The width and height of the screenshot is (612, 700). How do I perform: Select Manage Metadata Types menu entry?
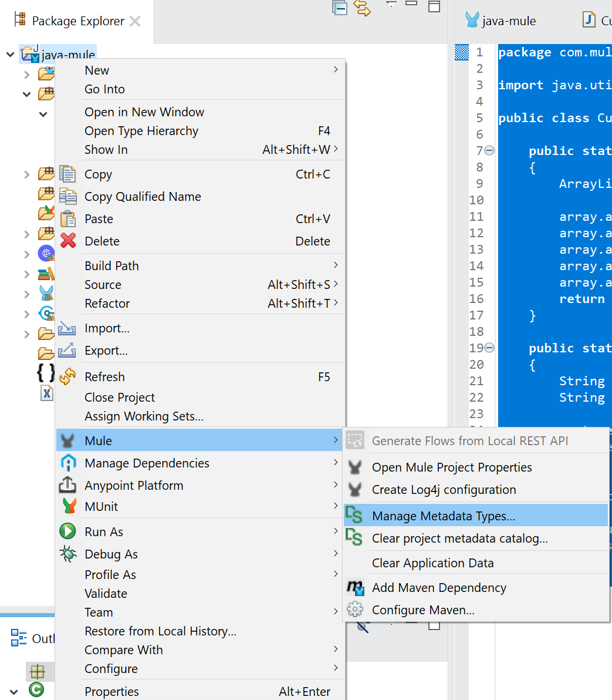[x=443, y=516]
